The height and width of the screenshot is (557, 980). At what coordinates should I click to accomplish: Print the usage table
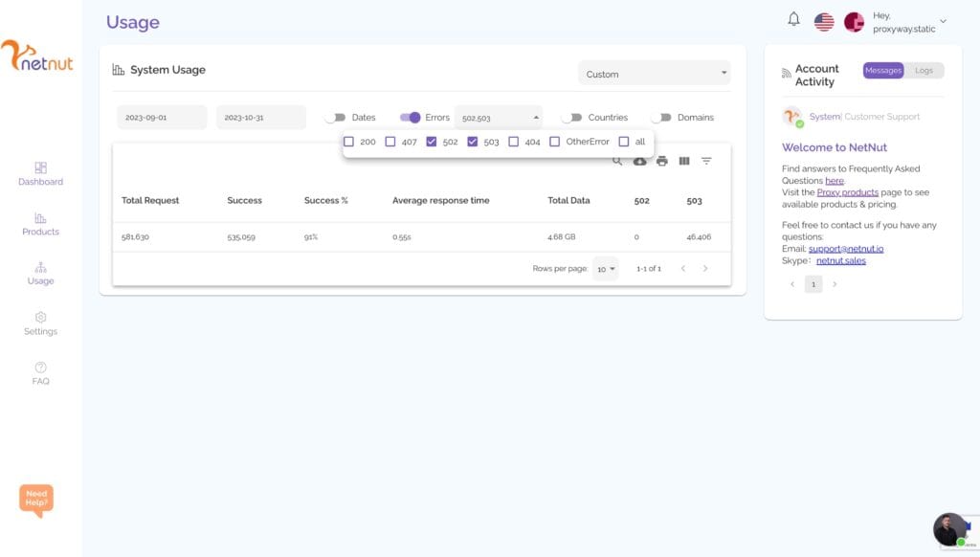point(661,161)
